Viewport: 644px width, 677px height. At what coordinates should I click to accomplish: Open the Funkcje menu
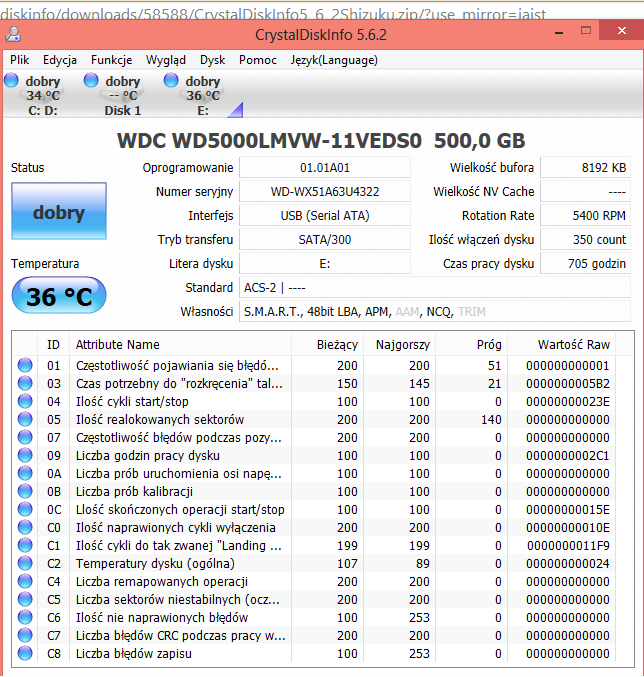pyautogui.click(x=111, y=60)
